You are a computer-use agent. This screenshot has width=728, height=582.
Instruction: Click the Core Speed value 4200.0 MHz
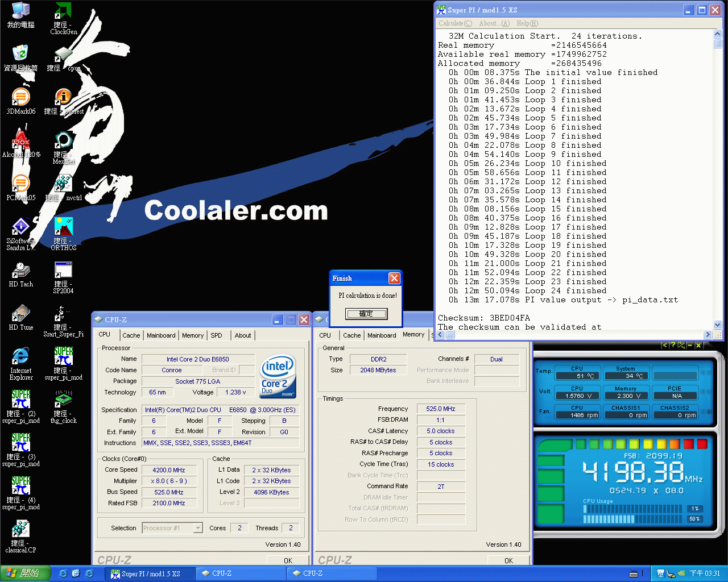click(169, 470)
